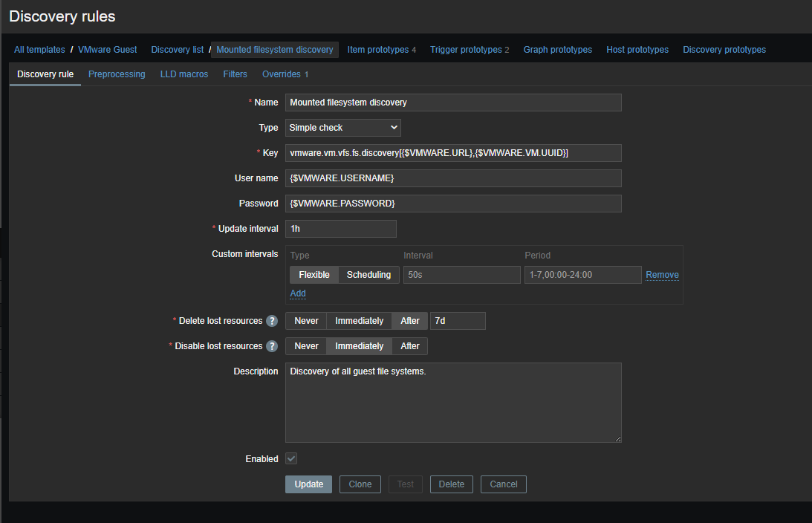Go to the Overrides tab
The image size is (812, 523).
(x=285, y=74)
